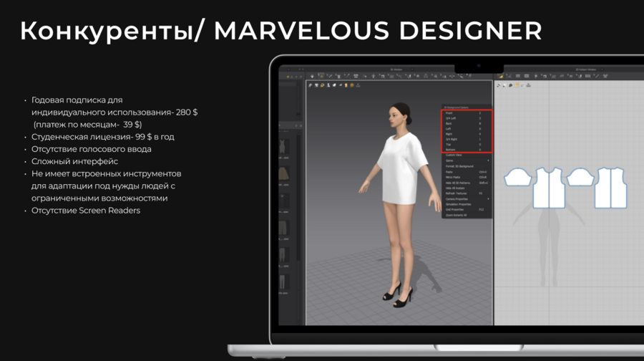The height and width of the screenshot is (361, 644).
Task: Click the three vertical bars icon in 2D toolbar
Action: [x=587, y=76]
